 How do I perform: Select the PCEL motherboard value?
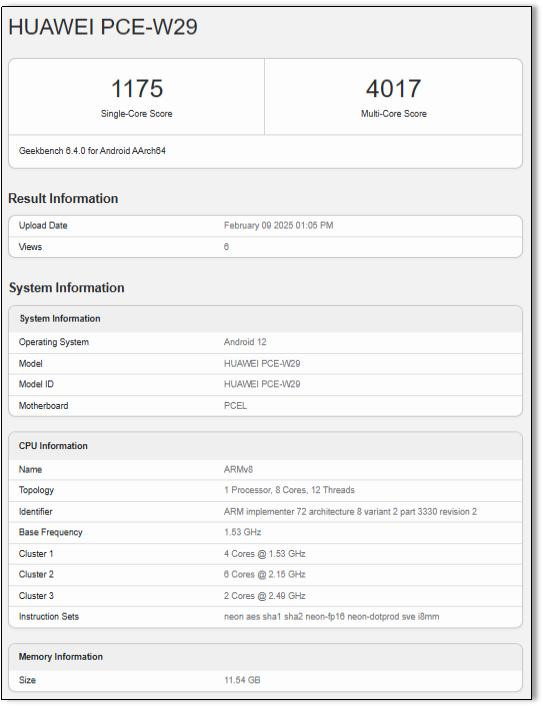coord(235,406)
